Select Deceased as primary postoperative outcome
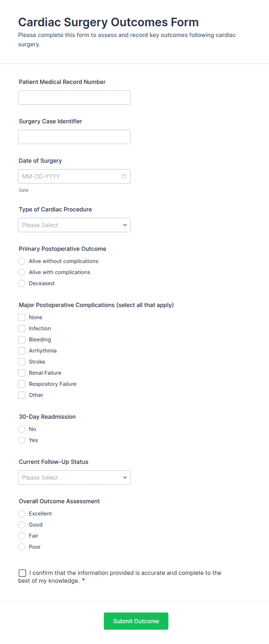 point(21,283)
